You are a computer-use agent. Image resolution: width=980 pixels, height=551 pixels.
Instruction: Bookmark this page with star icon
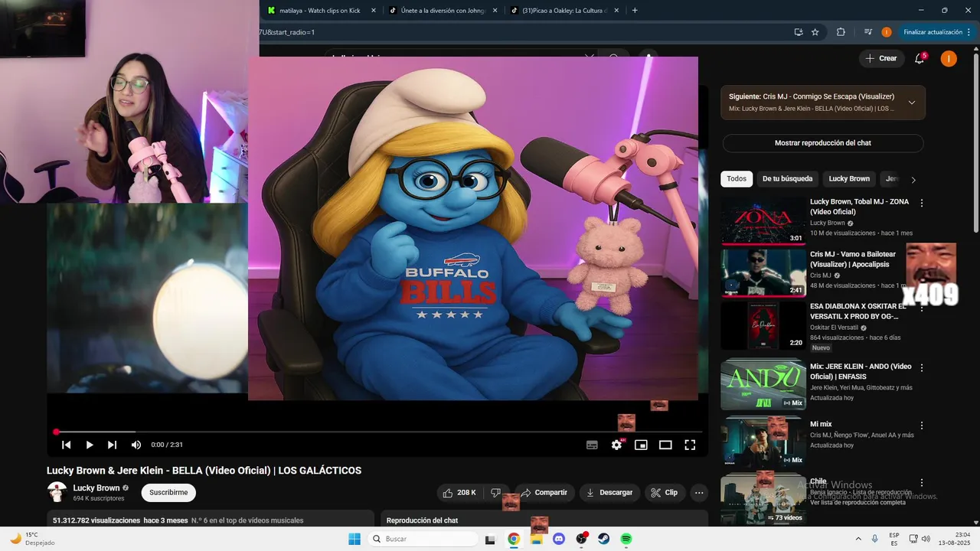click(815, 32)
